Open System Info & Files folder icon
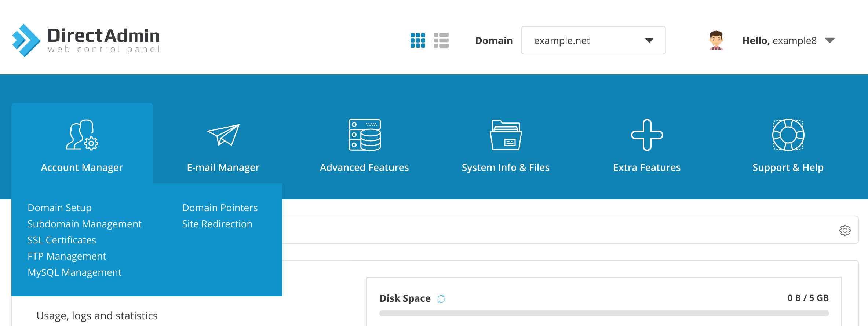The width and height of the screenshot is (868, 326). click(506, 135)
